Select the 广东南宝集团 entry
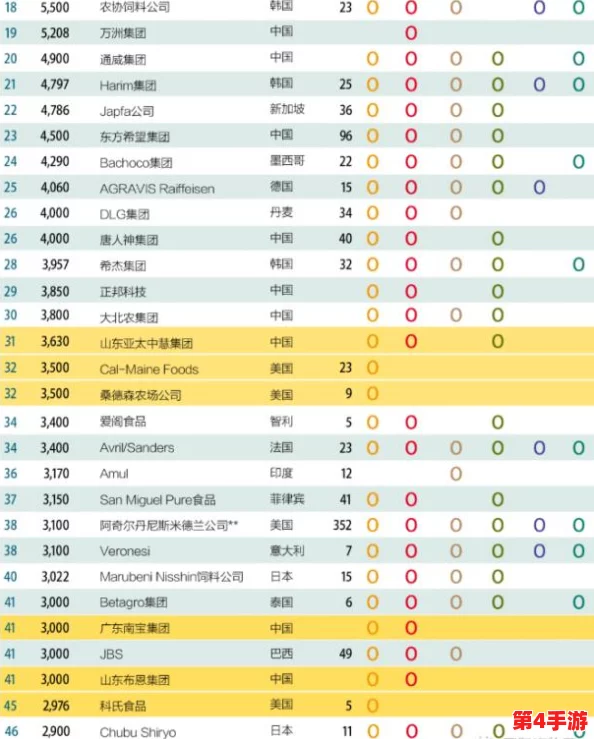 (134, 628)
